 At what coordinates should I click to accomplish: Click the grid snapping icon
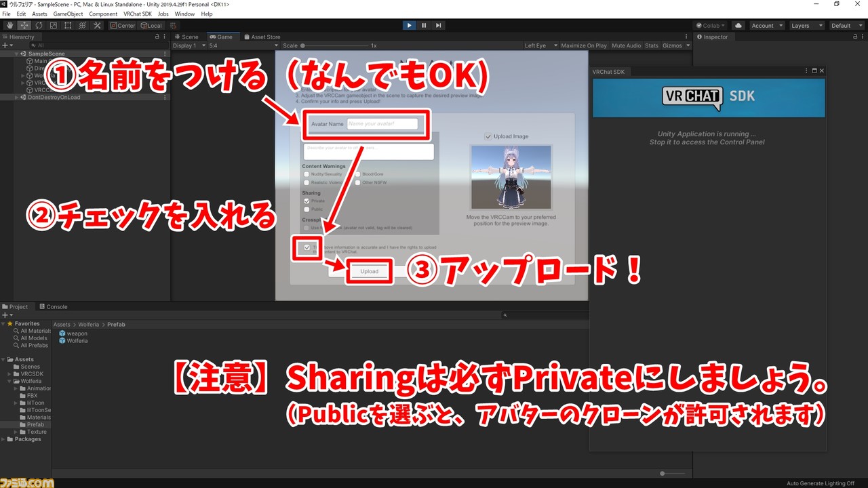[x=174, y=25]
